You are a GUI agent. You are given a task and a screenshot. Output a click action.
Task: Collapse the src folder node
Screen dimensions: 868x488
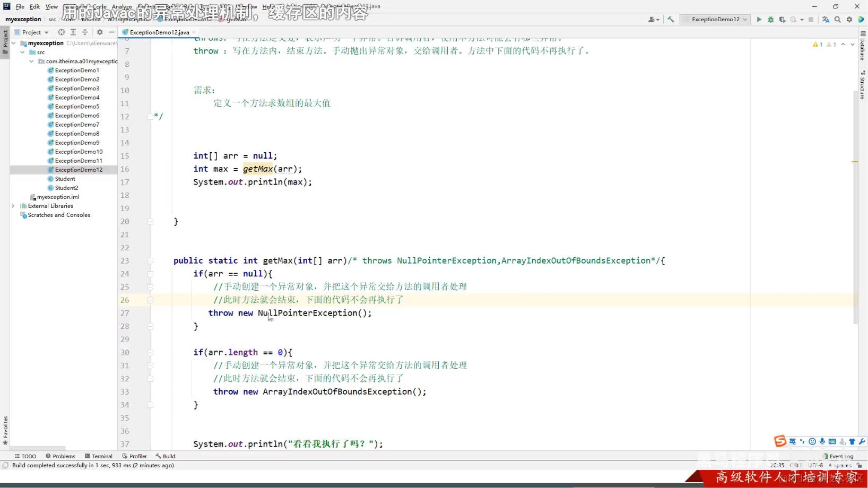tap(22, 53)
